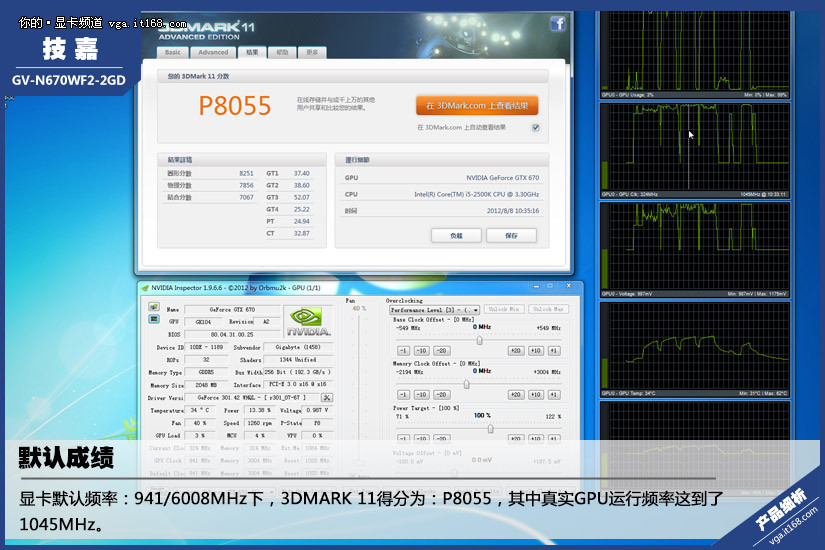Click the Name field GeForce GTX 670
The width and height of the screenshot is (825, 550).
tap(232, 309)
